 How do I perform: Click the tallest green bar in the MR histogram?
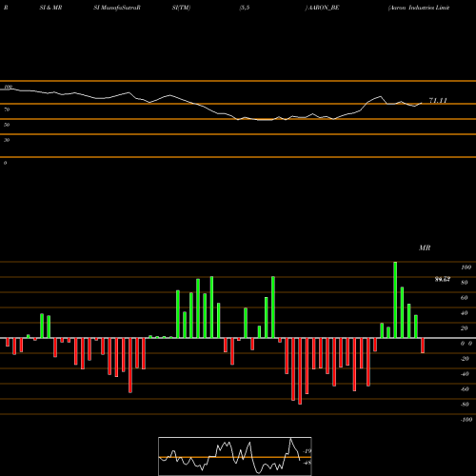pyautogui.click(x=395, y=300)
